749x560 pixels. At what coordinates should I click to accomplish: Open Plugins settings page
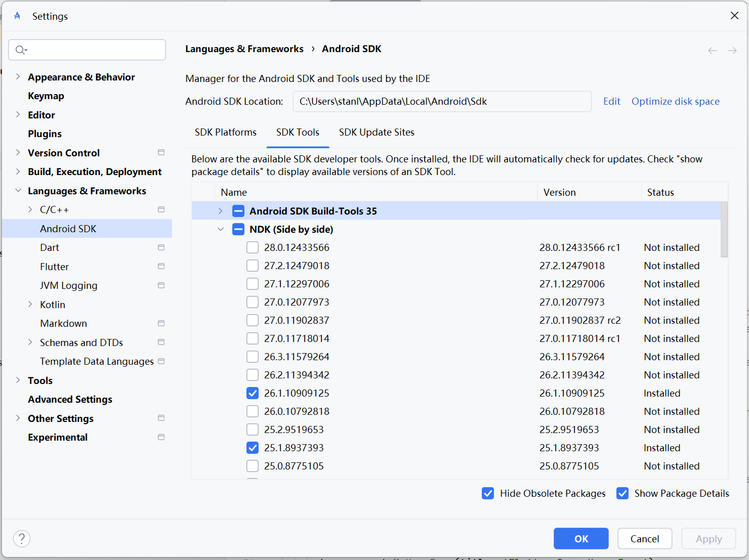[45, 134]
